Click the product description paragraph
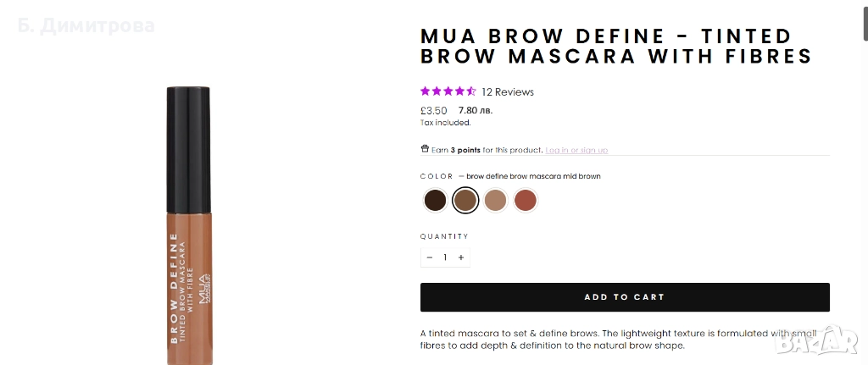The width and height of the screenshot is (868, 365). (x=625, y=338)
